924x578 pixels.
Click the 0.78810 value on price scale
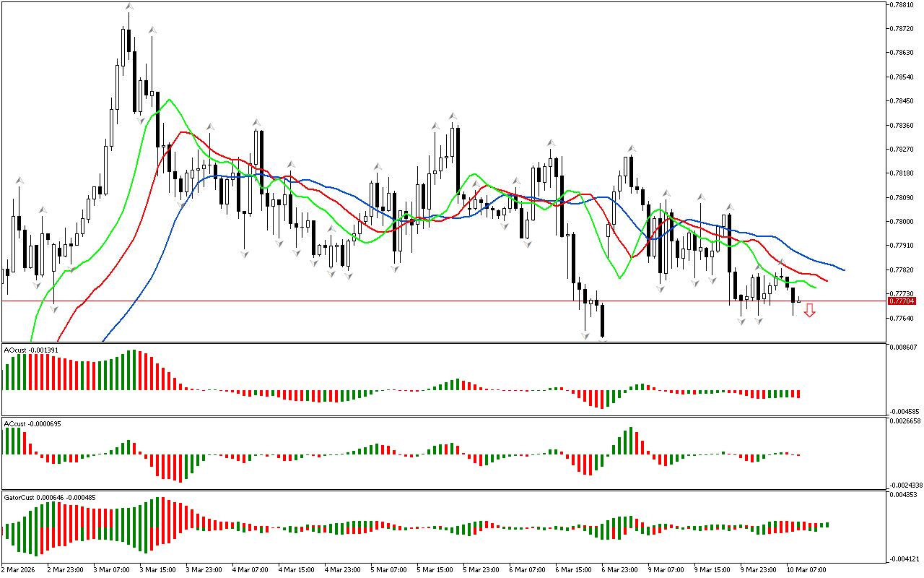[902, 4]
